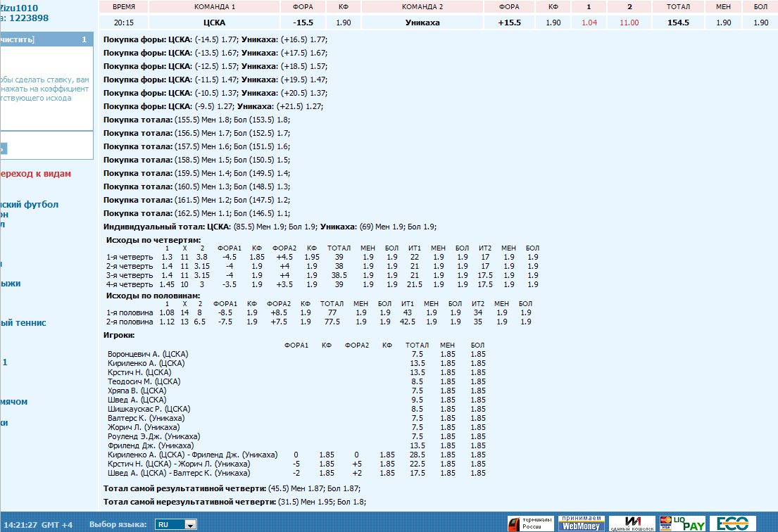This screenshot has height=532, width=778.
Task: Click total purchase (155.5) Мен 1.8
Action: (x=203, y=120)
